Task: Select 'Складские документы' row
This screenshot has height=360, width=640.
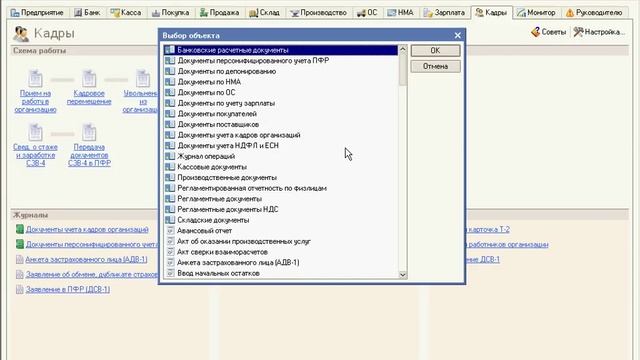Action: (281, 220)
